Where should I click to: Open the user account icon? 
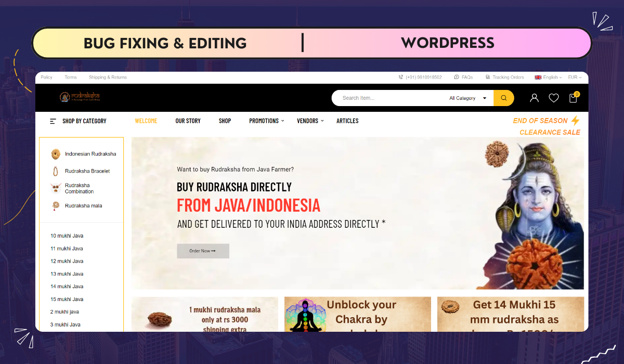click(534, 98)
